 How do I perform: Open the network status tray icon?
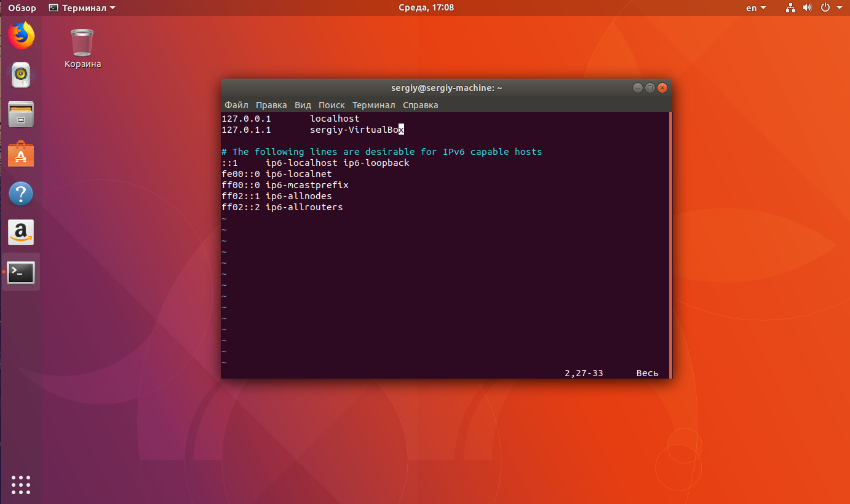tap(790, 8)
